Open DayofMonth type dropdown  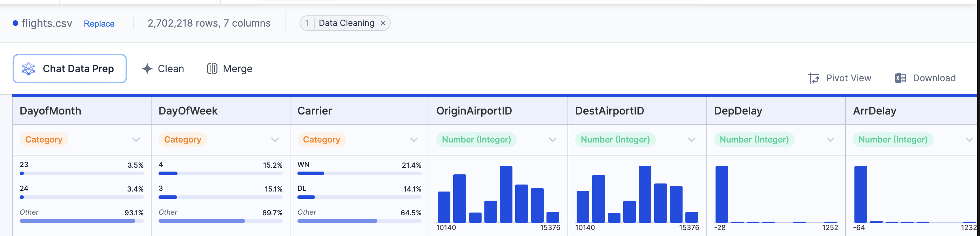click(x=136, y=140)
